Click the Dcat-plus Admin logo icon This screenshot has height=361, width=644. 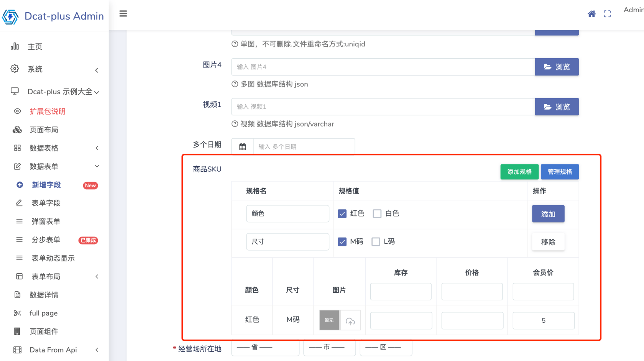click(10, 16)
